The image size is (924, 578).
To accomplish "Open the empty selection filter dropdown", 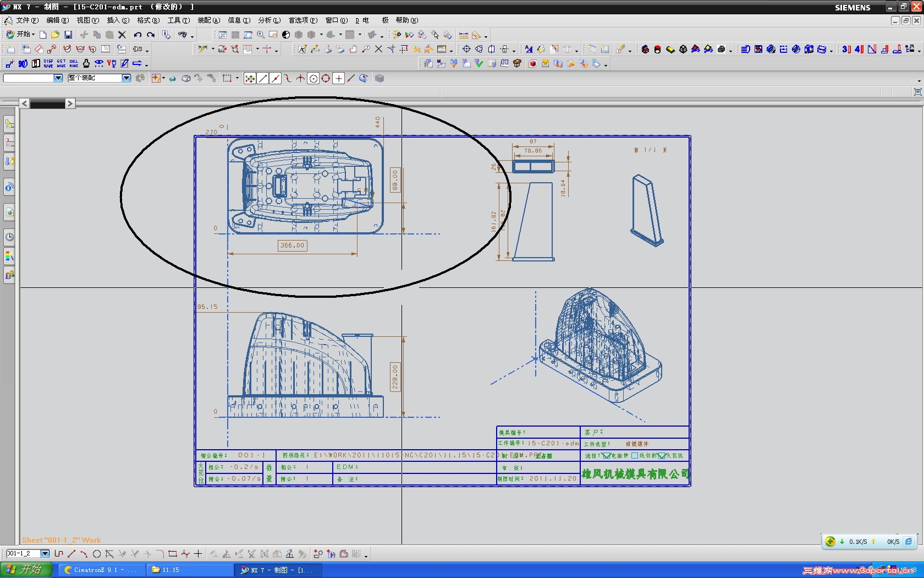I will click(x=58, y=78).
